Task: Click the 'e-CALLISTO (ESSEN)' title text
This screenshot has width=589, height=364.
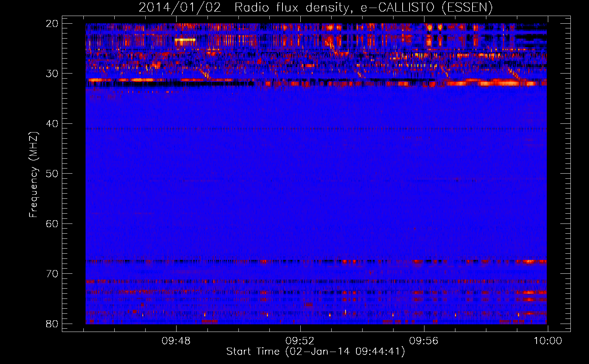Action: 427,7
